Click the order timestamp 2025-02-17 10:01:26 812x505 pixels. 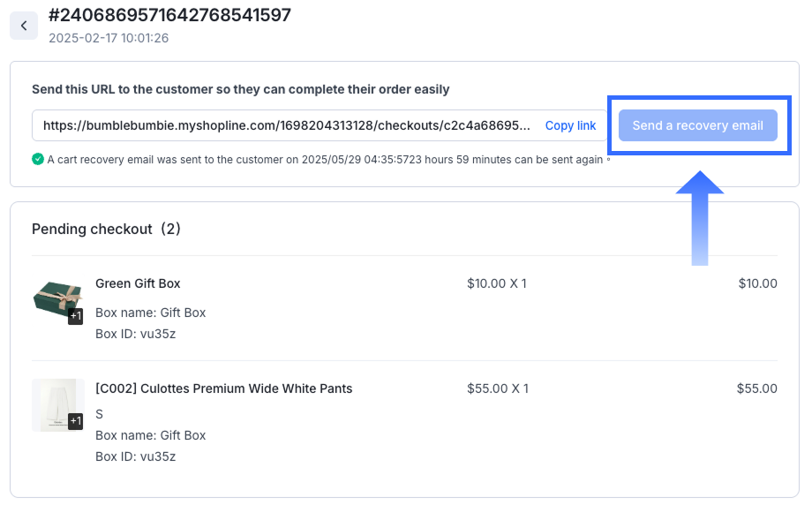109,38
